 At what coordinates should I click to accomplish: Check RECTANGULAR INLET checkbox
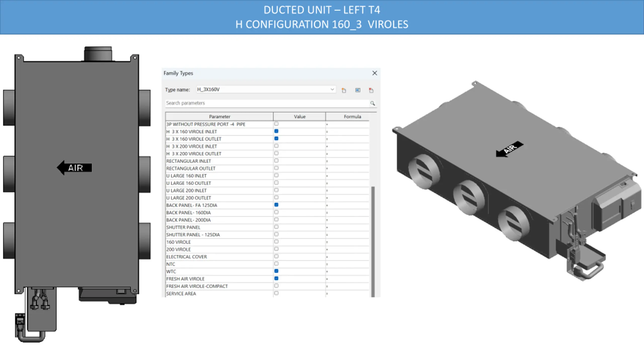(276, 160)
